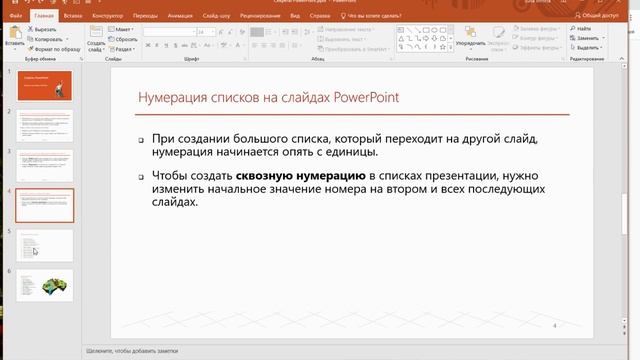Image resolution: width=640 pixels, height=360 pixels.
Task: Click the Сбросить slide reset button
Action: pyautogui.click(x=123, y=39)
